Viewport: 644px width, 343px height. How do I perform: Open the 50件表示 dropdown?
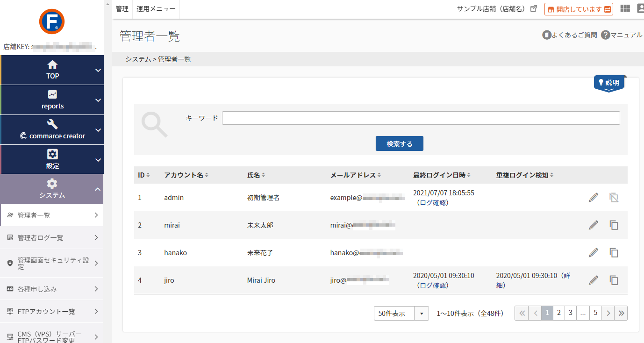click(401, 313)
